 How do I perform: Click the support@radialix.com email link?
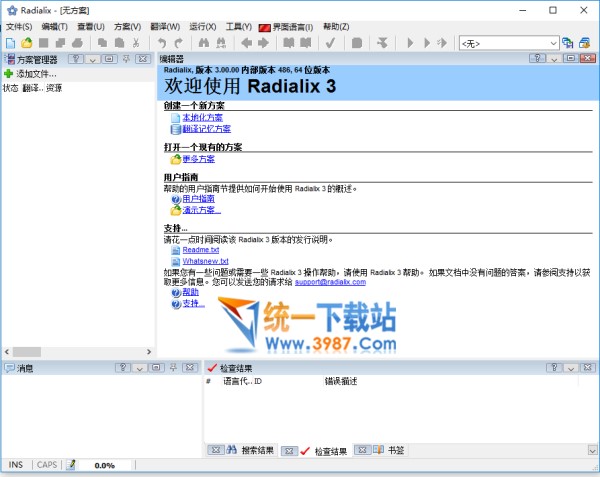point(331,282)
